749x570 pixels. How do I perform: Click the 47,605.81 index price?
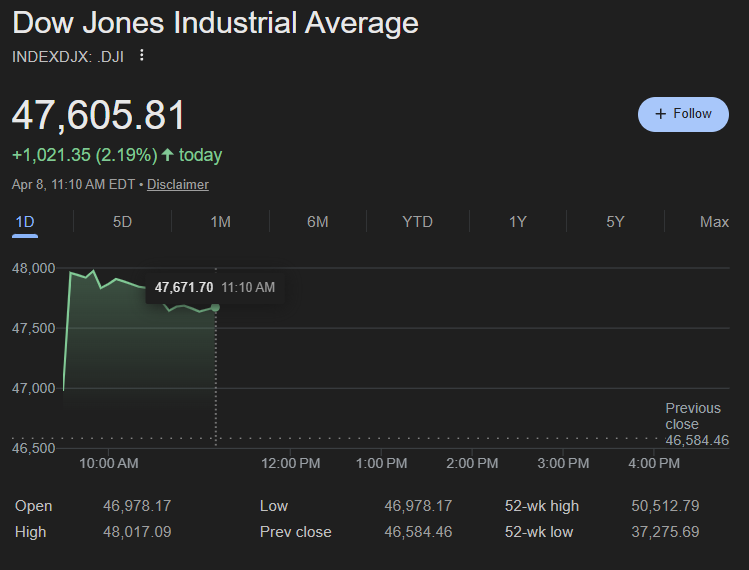click(x=99, y=115)
